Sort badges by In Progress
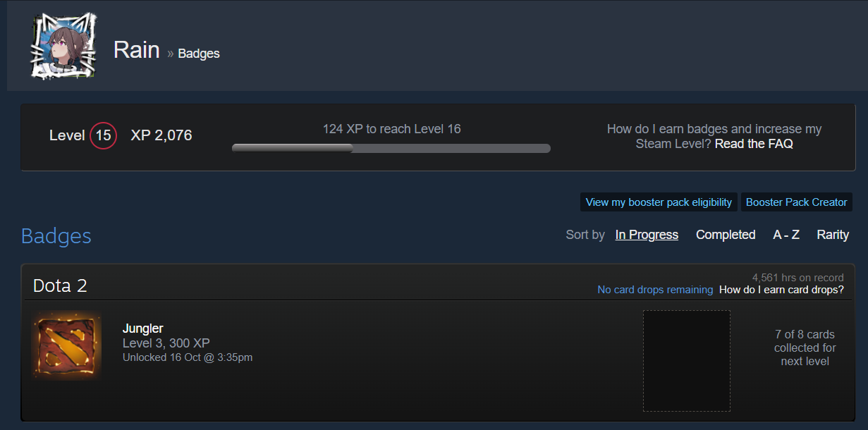Screen dimensions: 868x430 647,235
